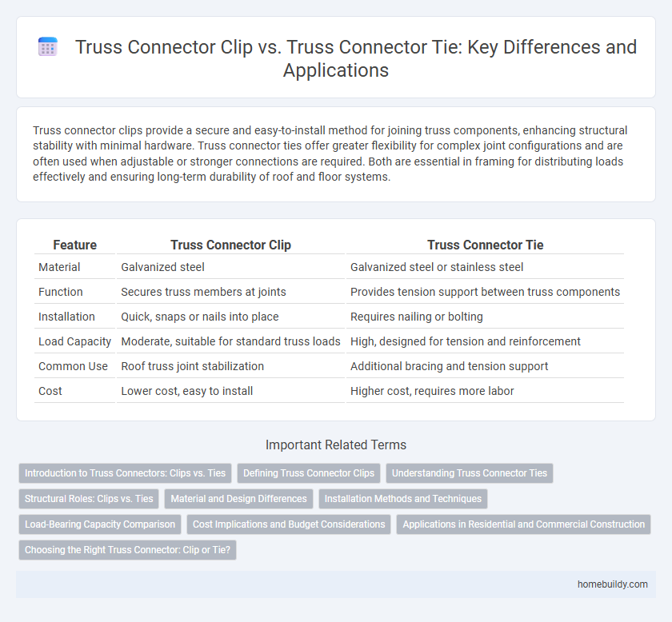Open 'Applications in Residential and Commercial Construction' tag
The image size is (672, 622).
click(x=523, y=524)
